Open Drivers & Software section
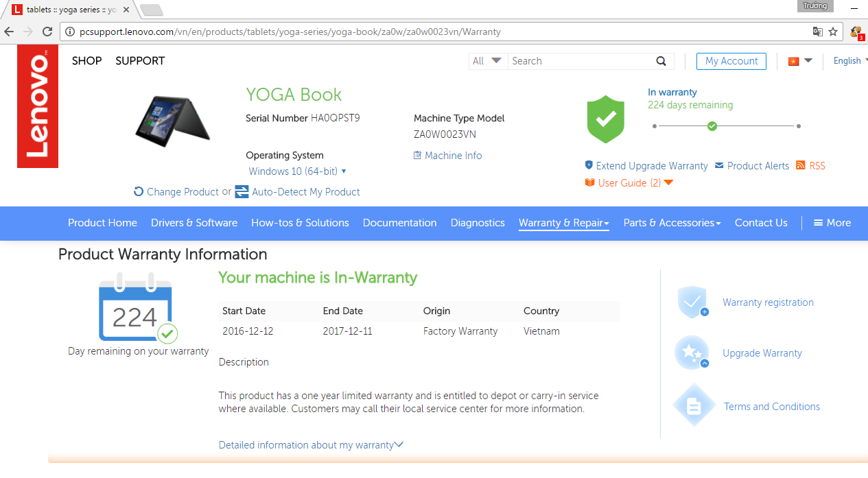The image size is (868, 478). 194,223
